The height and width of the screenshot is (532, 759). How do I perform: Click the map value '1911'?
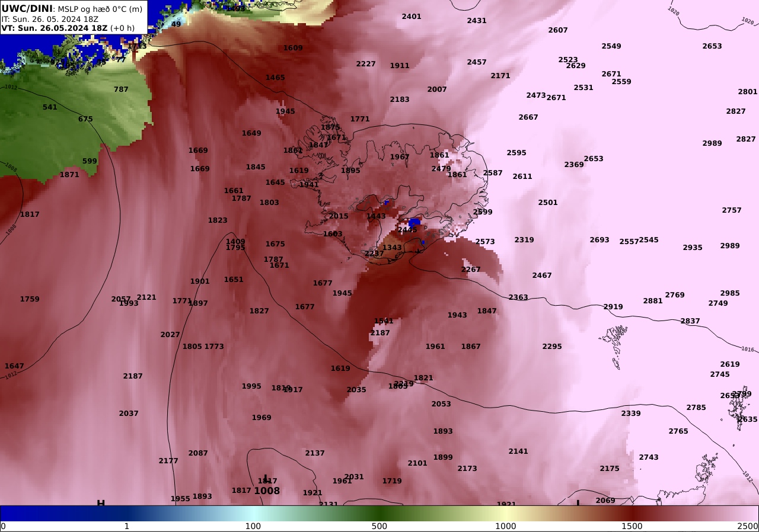(x=400, y=66)
